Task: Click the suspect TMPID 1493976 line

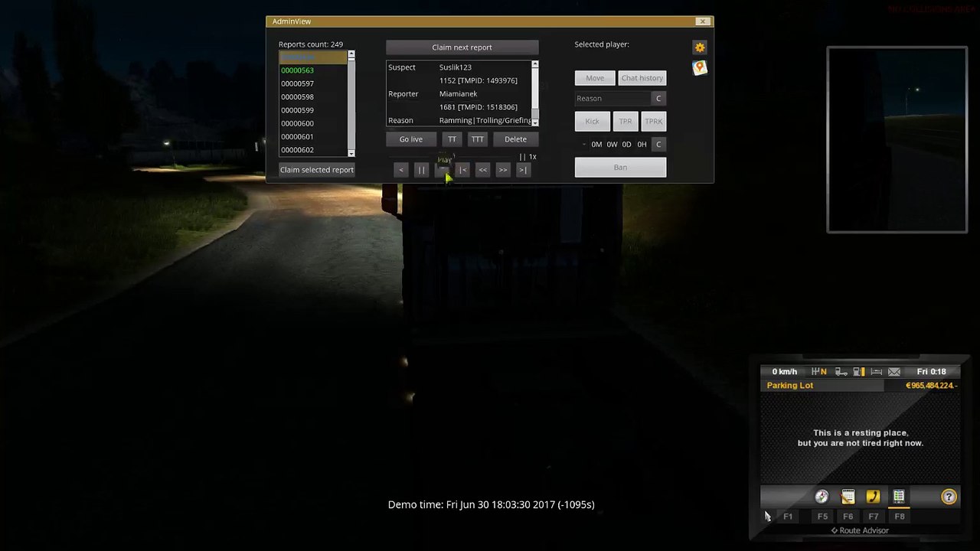Action: (x=479, y=80)
